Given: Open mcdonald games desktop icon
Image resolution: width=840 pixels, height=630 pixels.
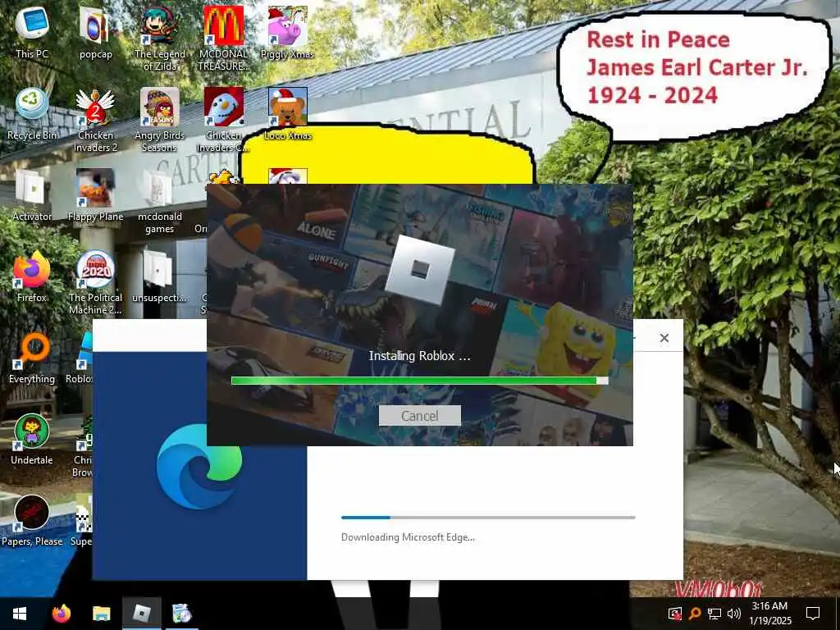Looking at the screenshot, I should coord(160,200).
